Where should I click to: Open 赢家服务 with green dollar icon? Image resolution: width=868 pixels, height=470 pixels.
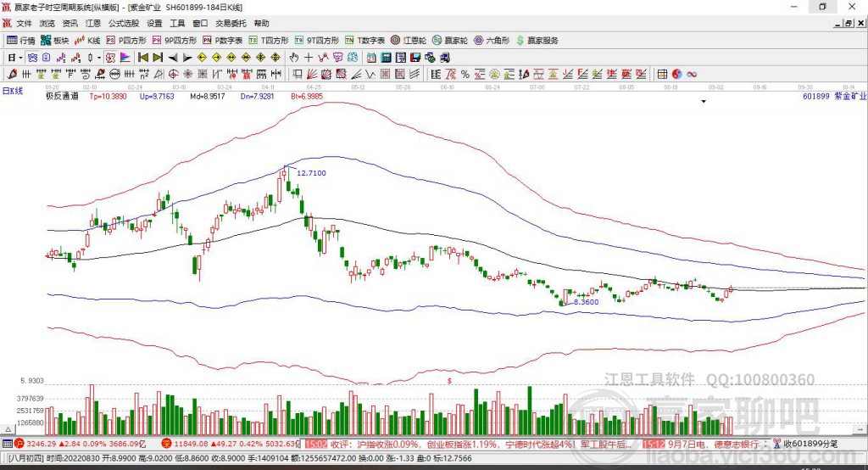[x=537, y=41]
